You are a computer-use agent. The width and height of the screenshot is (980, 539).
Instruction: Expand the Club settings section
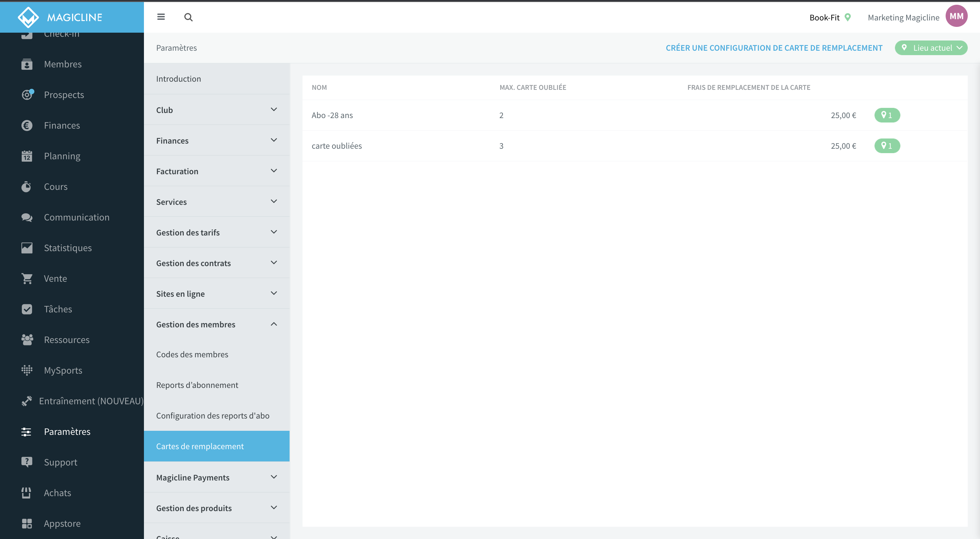point(216,110)
